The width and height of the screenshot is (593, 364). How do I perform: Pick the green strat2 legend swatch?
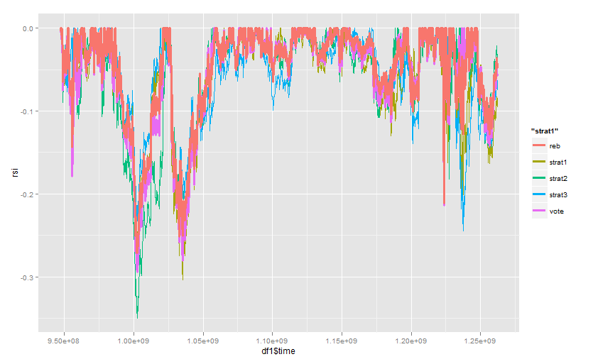coord(540,178)
